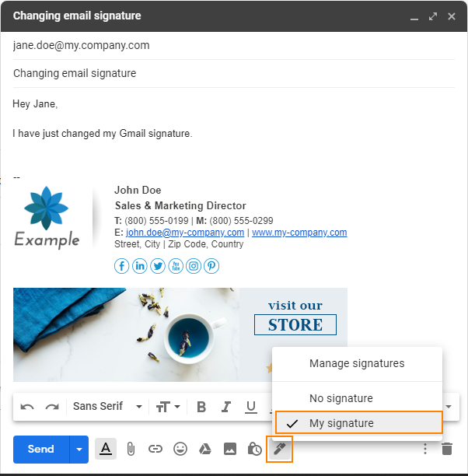
Task: Open the insert link tool
Action: coord(155,449)
